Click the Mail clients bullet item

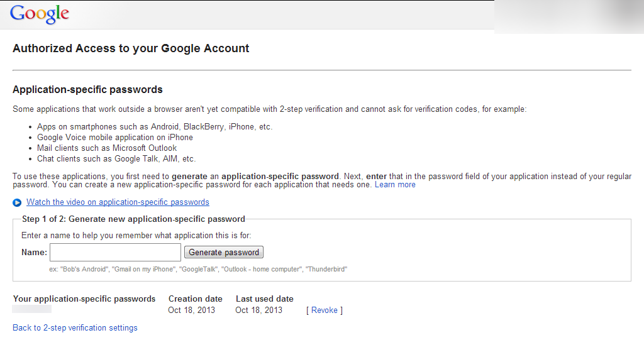tap(107, 148)
